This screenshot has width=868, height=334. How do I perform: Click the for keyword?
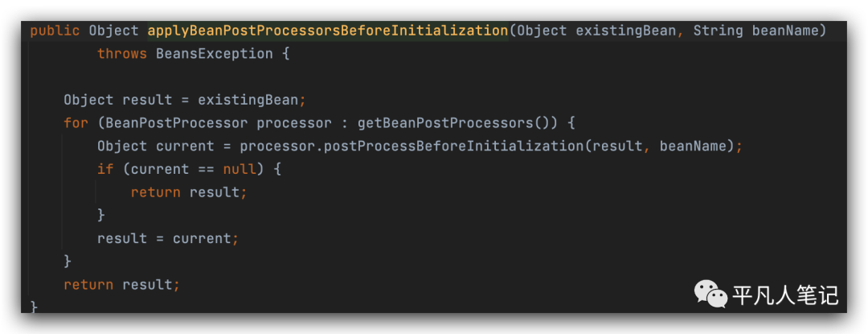[76, 123]
